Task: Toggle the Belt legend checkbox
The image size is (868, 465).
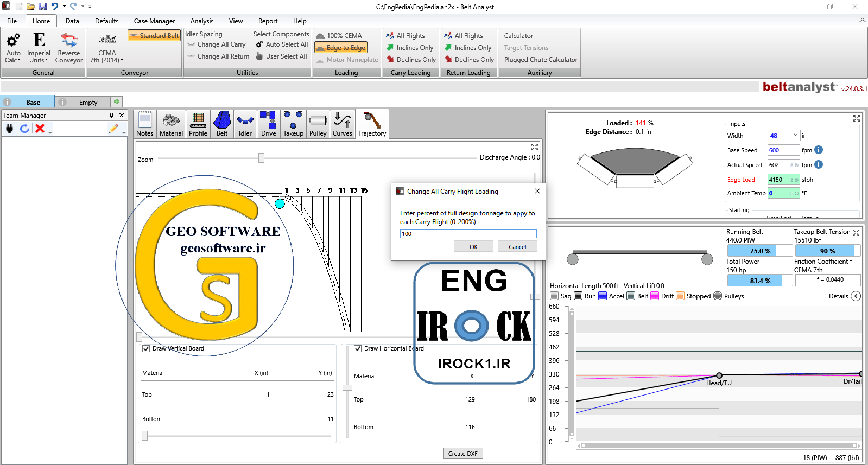Action: pos(631,296)
